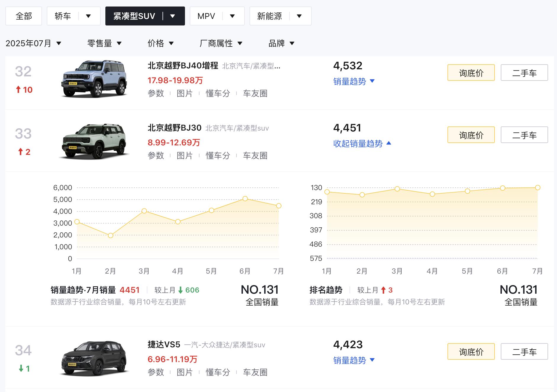
Task: Open the 轿车 category dropdown arrow
Action: click(88, 16)
